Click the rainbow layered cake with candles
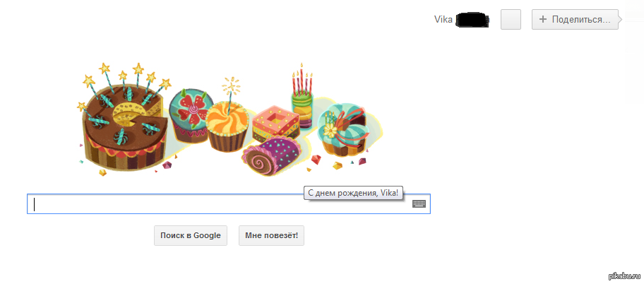Viewport: 644px width, 284px height. 302,105
